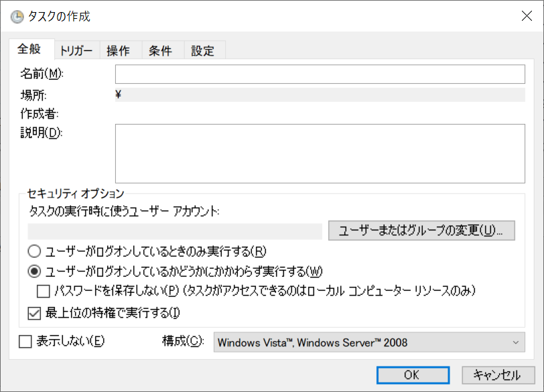Toggle the 表示しない checkbox
Viewport: 544px width, 392px height.
coord(25,341)
